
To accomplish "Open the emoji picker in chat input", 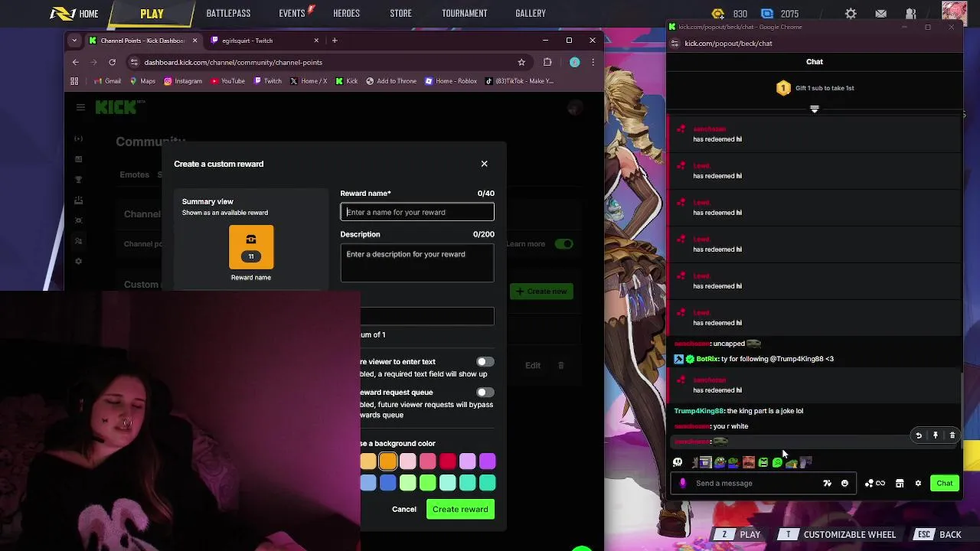I will click(844, 484).
